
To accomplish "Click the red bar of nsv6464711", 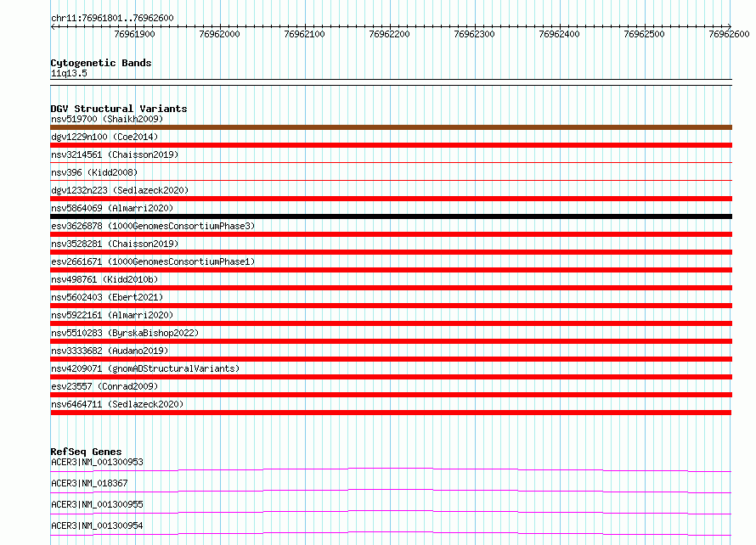I will point(391,413).
